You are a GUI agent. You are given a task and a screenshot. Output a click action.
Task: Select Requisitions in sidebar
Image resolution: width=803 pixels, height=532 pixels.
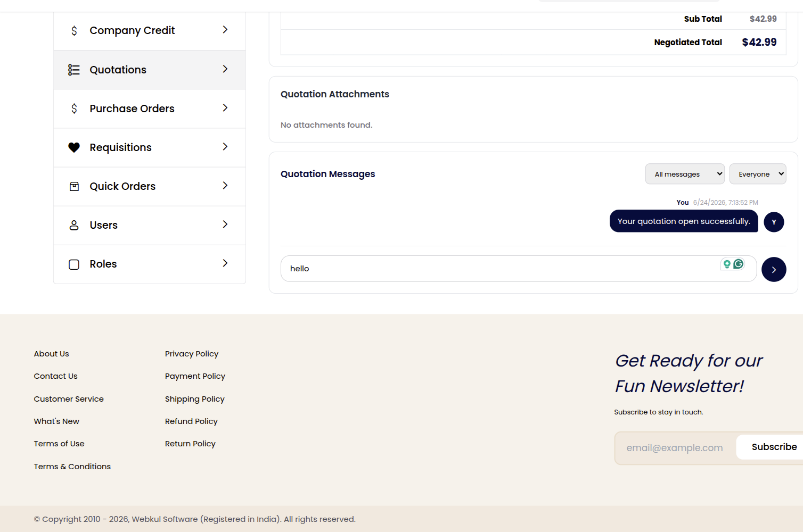(x=150, y=147)
